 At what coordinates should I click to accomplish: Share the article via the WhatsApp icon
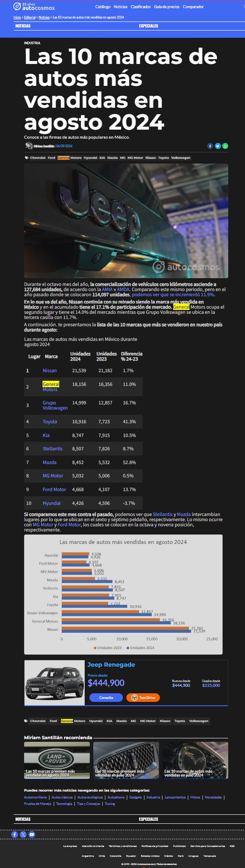pyautogui.click(x=225, y=146)
